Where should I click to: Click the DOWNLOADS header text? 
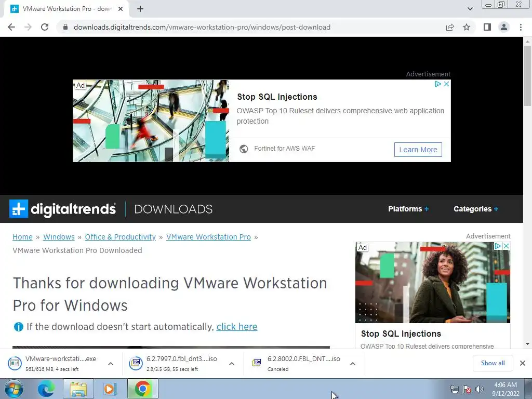(174, 209)
